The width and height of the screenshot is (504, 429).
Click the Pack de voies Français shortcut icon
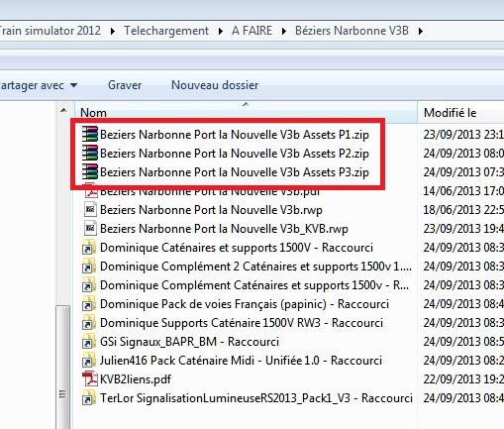click(89, 304)
